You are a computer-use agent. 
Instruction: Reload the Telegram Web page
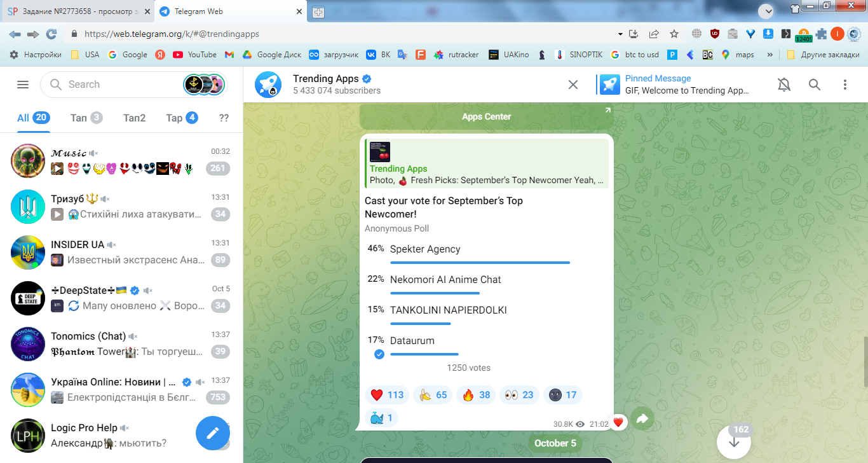pyautogui.click(x=51, y=34)
